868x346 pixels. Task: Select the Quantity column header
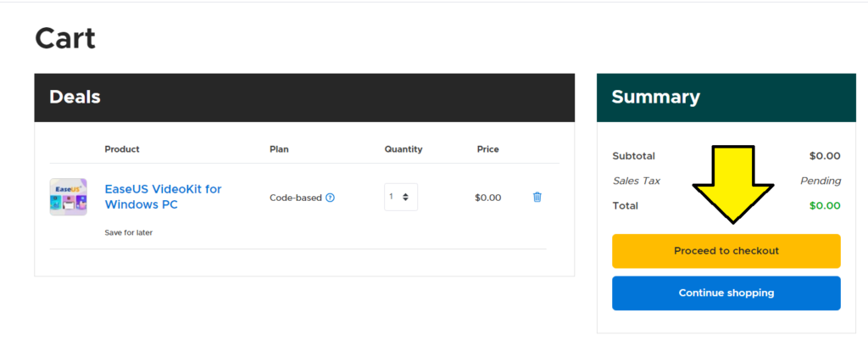[403, 149]
